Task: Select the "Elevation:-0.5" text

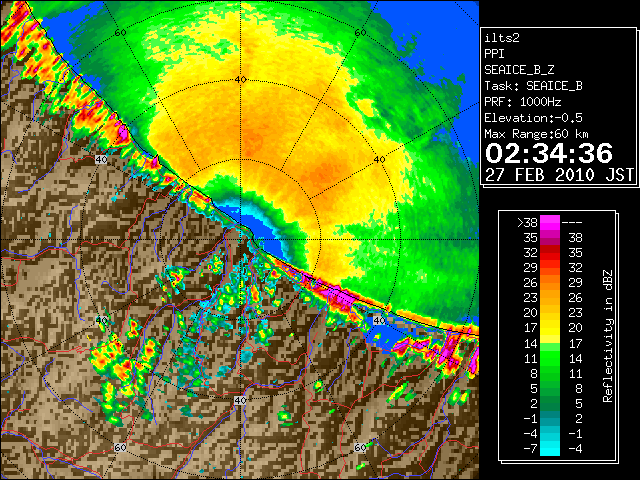Action: [x=533, y=118]
